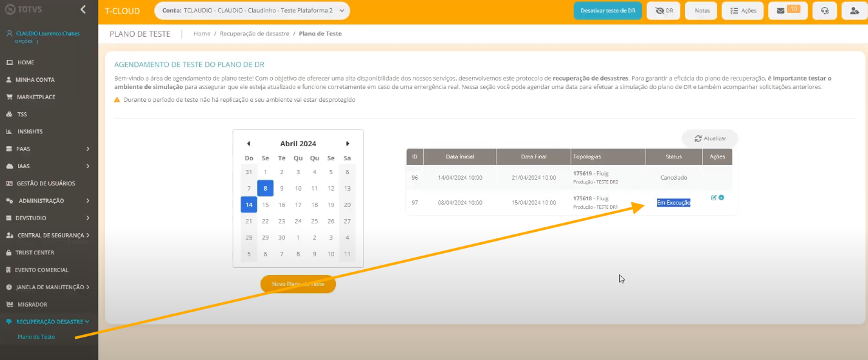Open the Notas button
This screenshot has height=360, width=868.
701,11
